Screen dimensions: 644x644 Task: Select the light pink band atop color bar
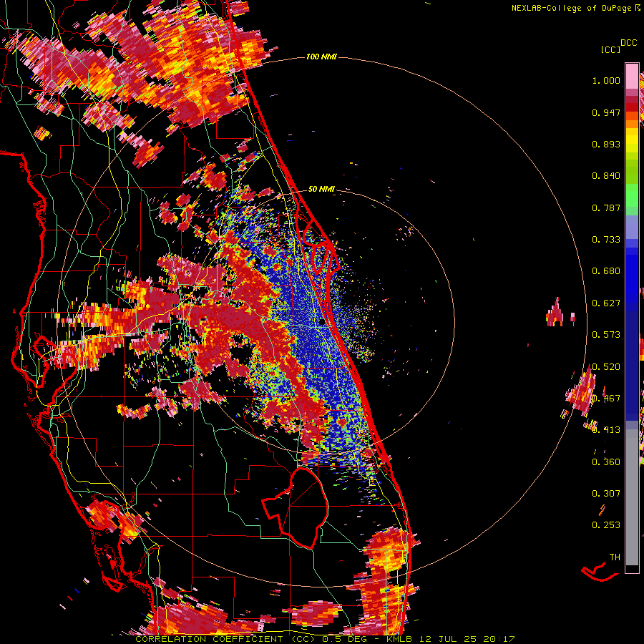pyautogui.click(x=632, y=76)
